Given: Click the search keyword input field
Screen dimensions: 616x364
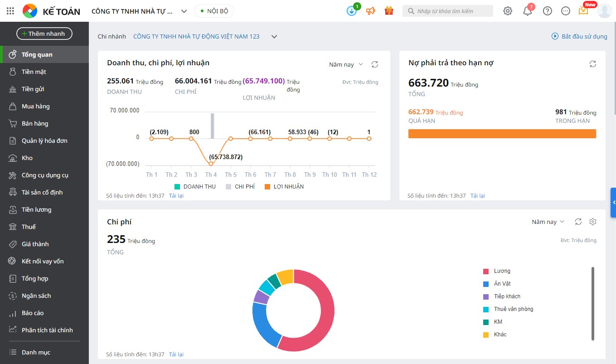Looking at the screenshot, I should tap(448, 11).
